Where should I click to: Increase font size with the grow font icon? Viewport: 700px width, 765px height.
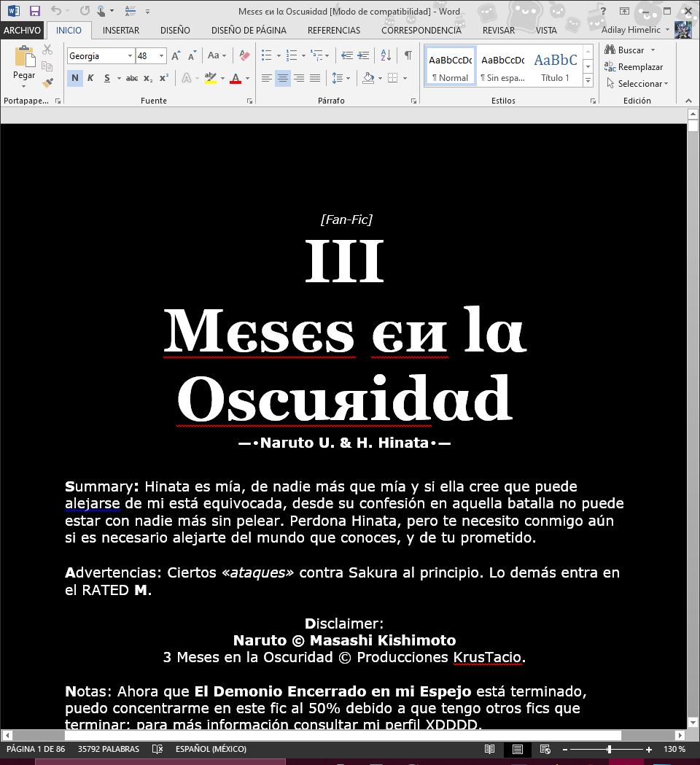pos(176,55)
